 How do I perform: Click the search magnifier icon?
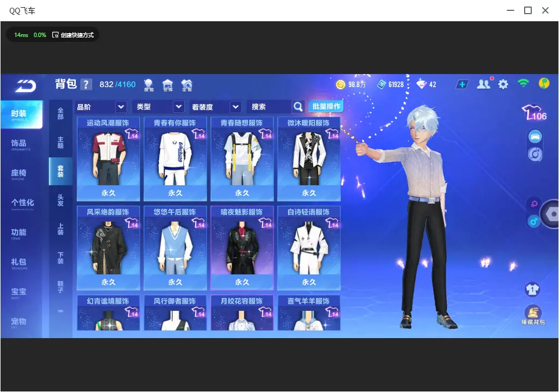[298, 107]
